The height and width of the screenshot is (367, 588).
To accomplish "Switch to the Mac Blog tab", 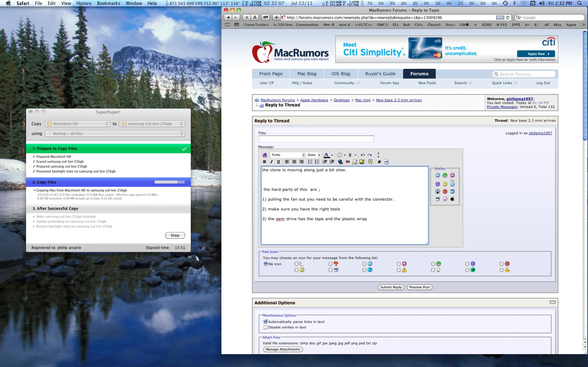I will pos(307,74).
